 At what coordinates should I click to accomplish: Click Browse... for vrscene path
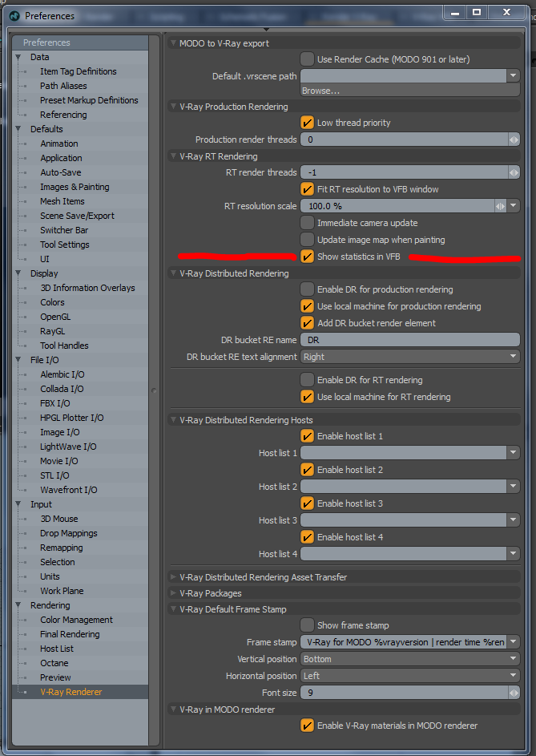(410, 91)
